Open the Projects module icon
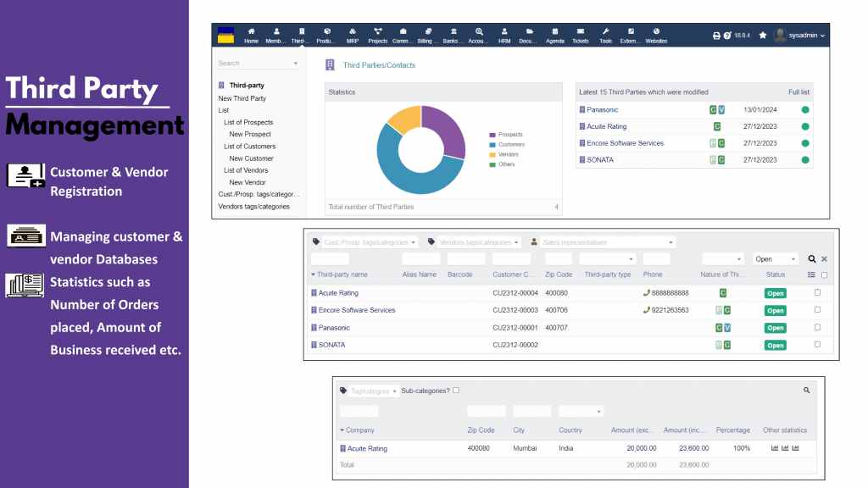This screenshot has height=488, width=868. click(377, 32)
